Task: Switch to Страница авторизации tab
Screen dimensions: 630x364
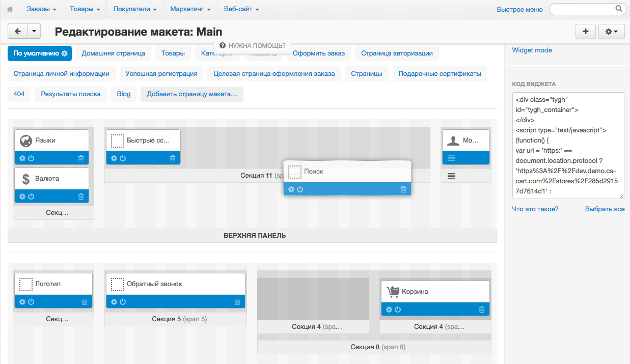Action: pyautogui.click(x=397, y=53)
